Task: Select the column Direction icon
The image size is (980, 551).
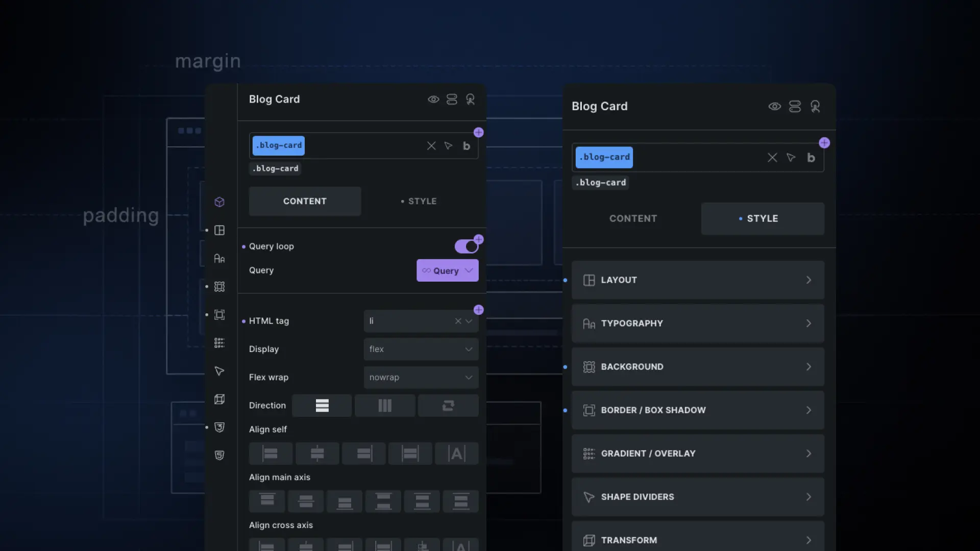Action: (x=384, y=405)
